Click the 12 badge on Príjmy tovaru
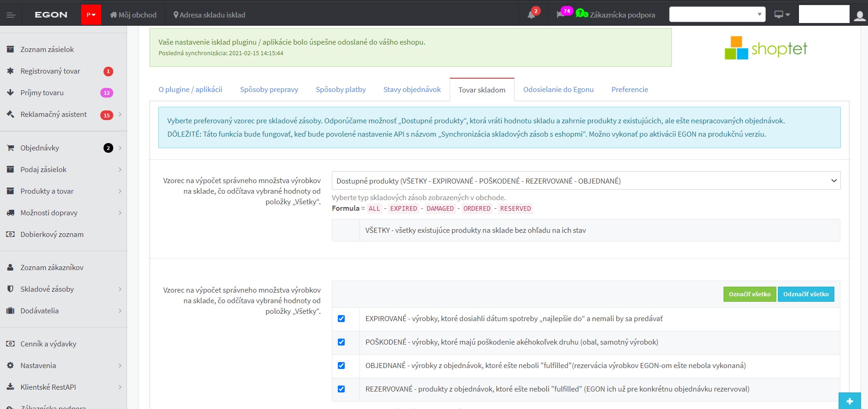The image size is (868, 409). (107, 93)
